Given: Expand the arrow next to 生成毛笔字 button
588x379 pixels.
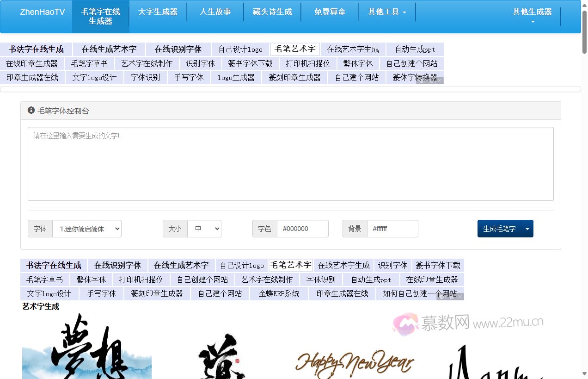Looking at the screenshot, I should (527, 228).
